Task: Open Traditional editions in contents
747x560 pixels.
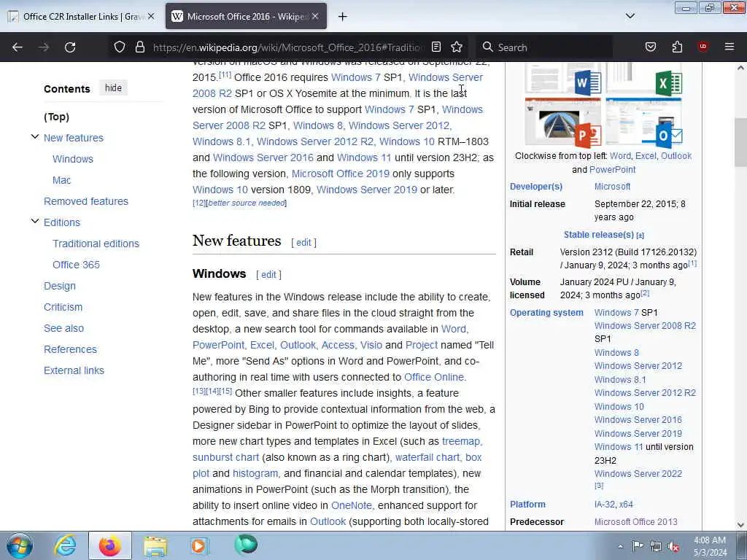Action: (96, 244)
